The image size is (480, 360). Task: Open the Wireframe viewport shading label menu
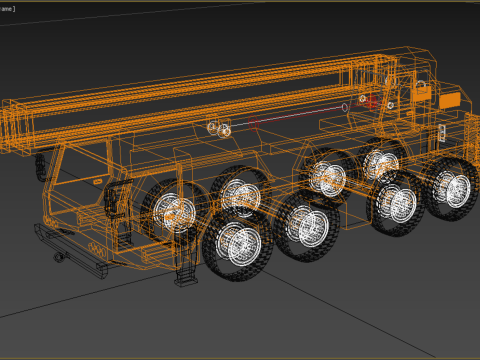7,9
